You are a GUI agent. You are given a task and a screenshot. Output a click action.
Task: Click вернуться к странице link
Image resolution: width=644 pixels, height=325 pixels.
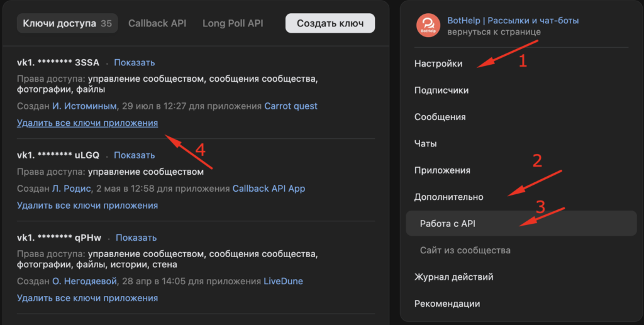[x=494, y=31]
